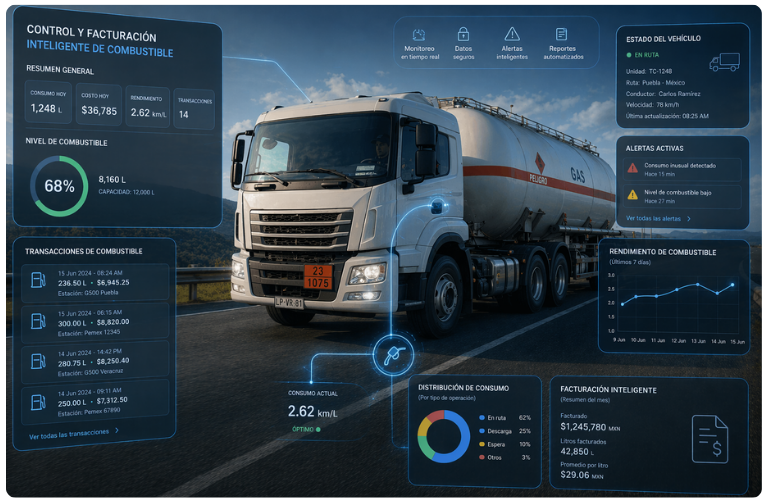Click the invoice icon in Facturación Inteligente
The width and height of the screenshot is (768, 504).
710,439
